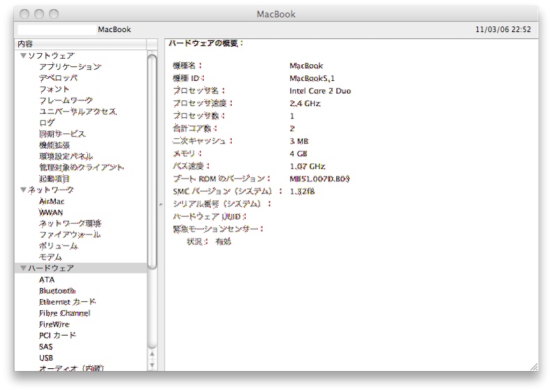The image size is (552, 392).
Task: Select フレームワーク in the sidebar
Action: pyautogui.click(x=66, y=100)
